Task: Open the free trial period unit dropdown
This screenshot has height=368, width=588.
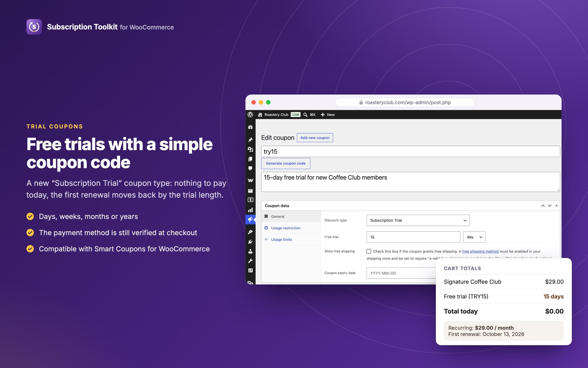Action: (474, 237)
